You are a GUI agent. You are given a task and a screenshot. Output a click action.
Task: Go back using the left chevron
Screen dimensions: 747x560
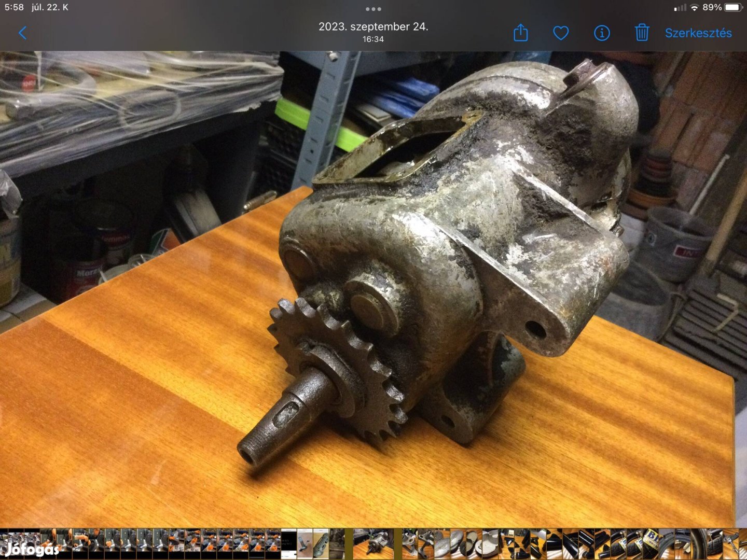click(22, 33)
